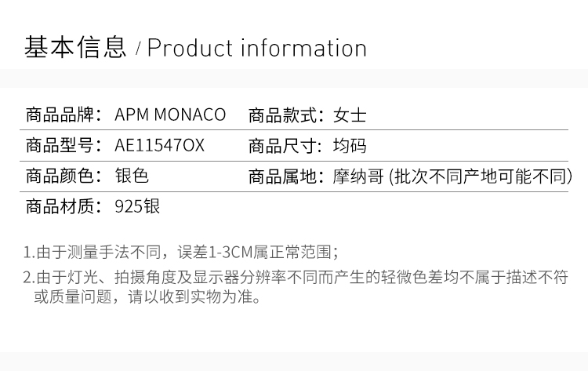Click the model number AE11547OX
The width and height of the screenshot is (588, 371).
[x=159, y=146]
